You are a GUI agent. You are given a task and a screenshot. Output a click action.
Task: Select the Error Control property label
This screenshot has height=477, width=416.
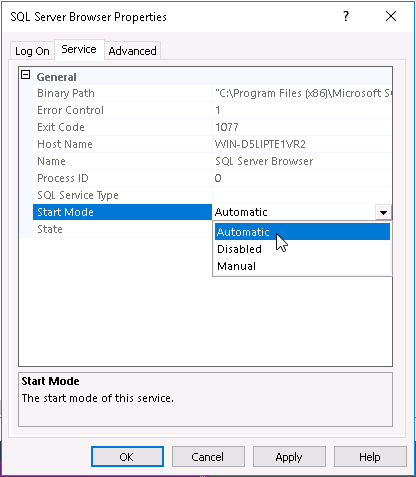[70, 110]
